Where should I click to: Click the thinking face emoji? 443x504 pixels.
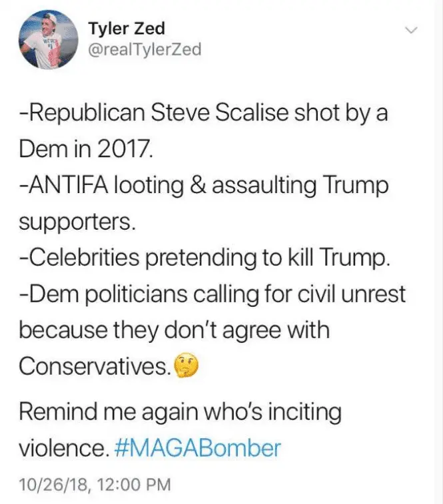click(185, 365)
